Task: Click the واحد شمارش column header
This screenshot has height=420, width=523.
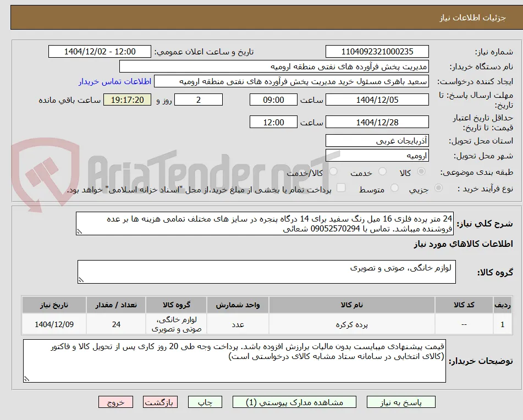Action: pyautogui.click(x=238, y=305)
